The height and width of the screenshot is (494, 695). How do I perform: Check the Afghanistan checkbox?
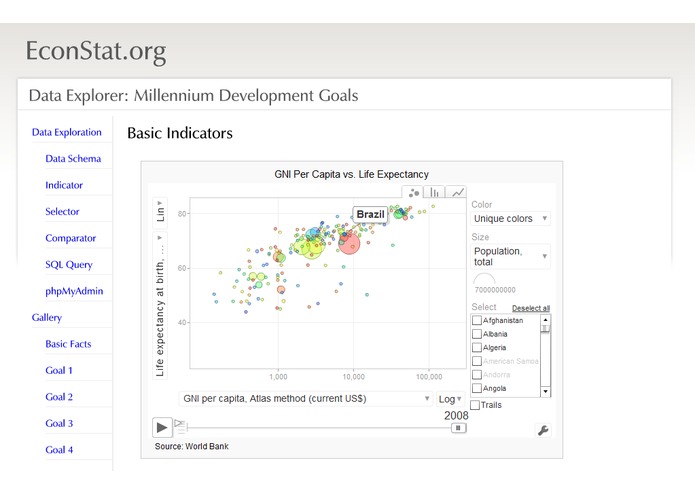(477, 320)
